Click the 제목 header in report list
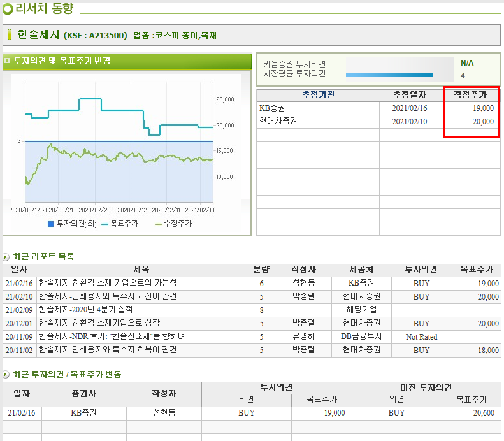The width and height of the screenshot is (504, 441). [141, 270]
